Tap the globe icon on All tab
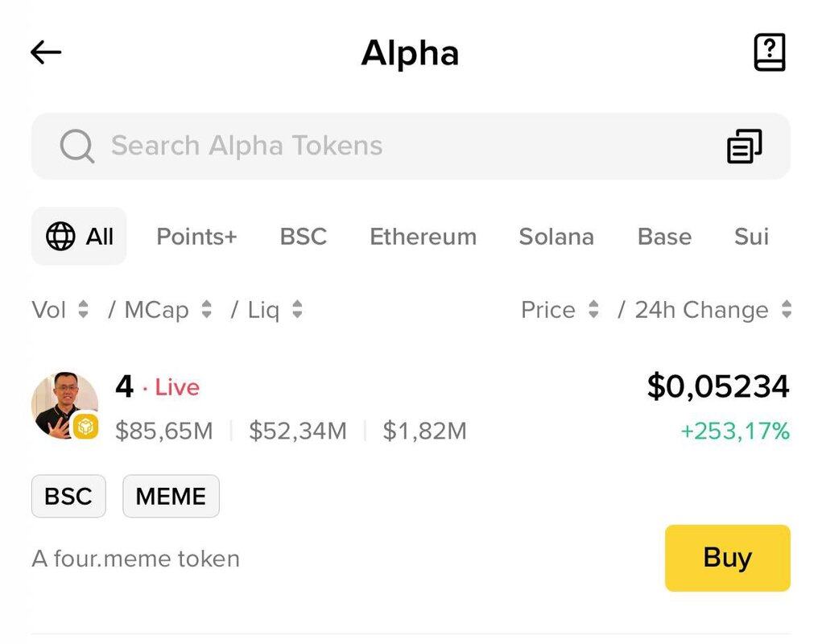The width and height of the screenshot is (822, 644). 60,237
